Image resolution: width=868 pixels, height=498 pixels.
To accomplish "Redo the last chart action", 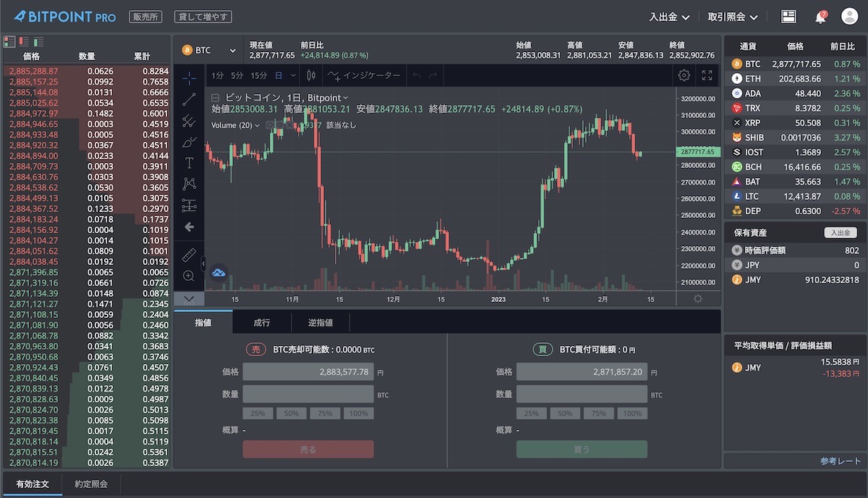I will (433, 75).
